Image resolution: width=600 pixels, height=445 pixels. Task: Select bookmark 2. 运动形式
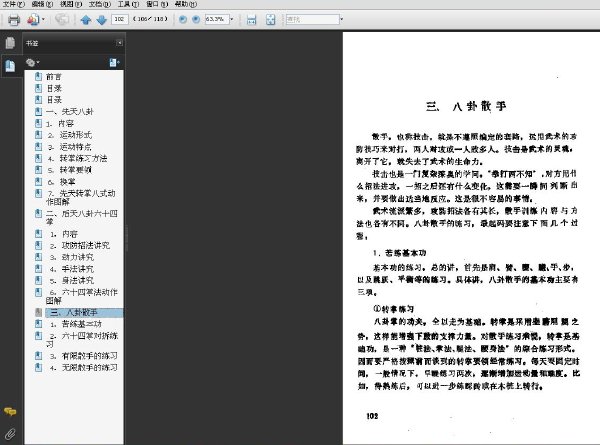(69, 135)
